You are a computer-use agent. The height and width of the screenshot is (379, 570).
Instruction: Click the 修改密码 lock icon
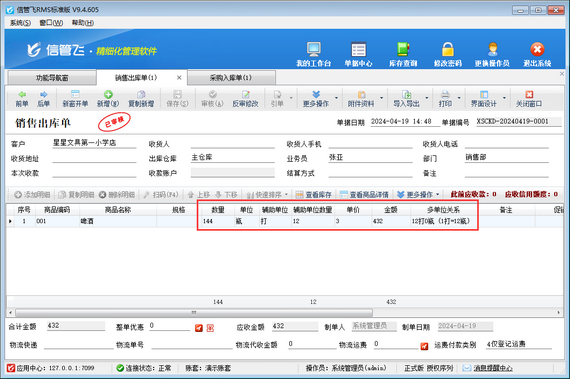(447, 49)
